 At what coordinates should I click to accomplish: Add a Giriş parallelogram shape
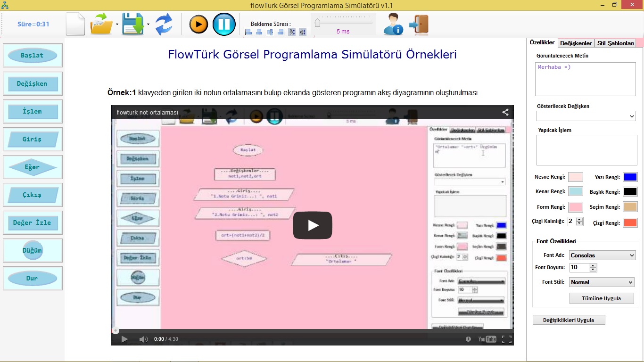coord(33,139)
